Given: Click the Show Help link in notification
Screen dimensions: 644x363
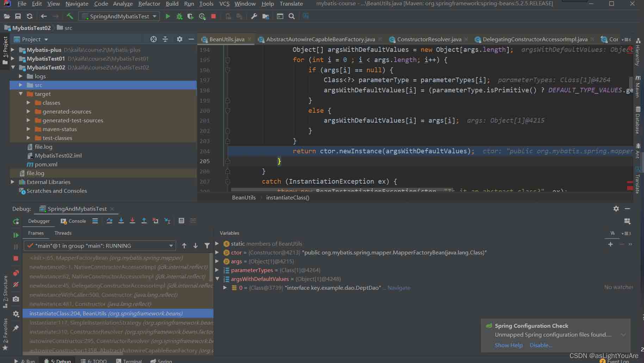Looking at the screenshot, I should [508, 345].
